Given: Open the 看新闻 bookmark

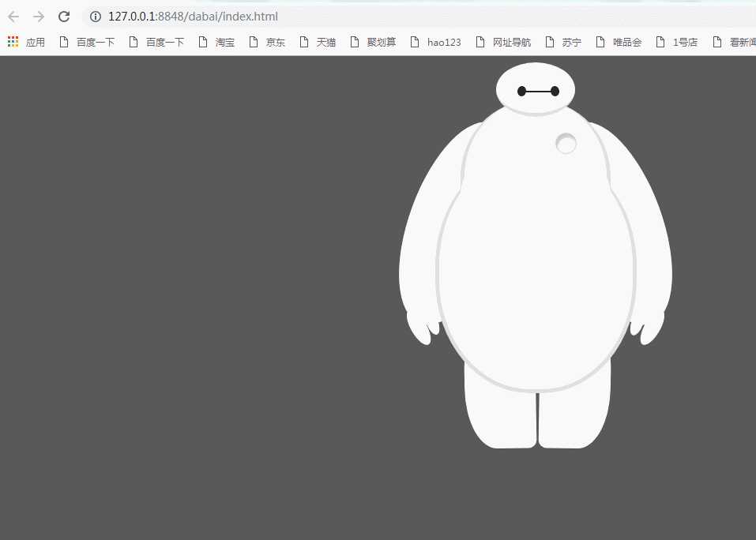Looking at the screenshot, I should click(734, 43).
